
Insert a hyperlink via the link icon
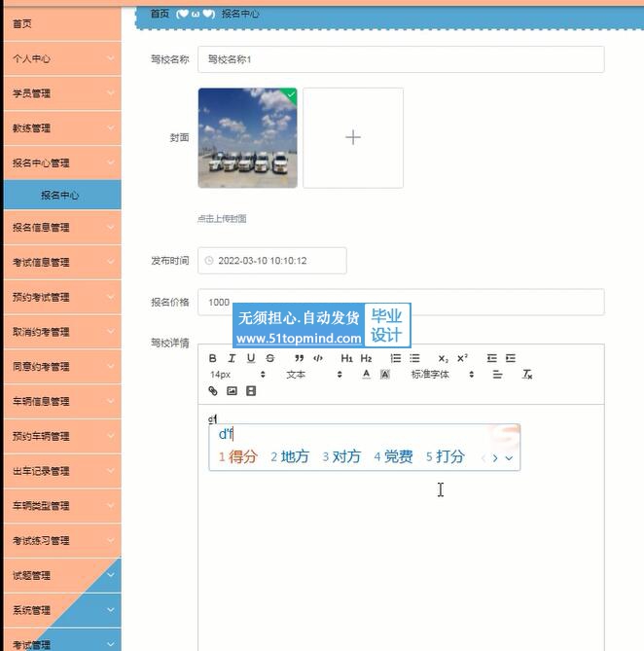pyautogui.click(x=213, y=391)
